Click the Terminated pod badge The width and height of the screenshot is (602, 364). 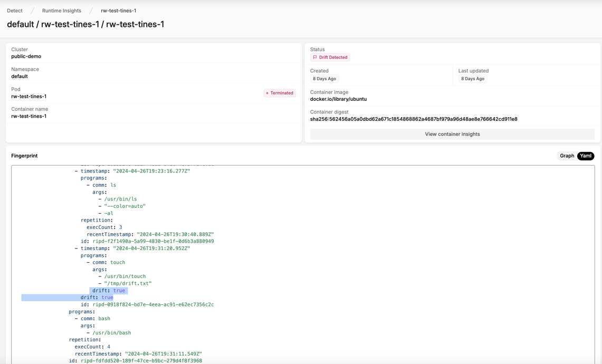[280, 93]
